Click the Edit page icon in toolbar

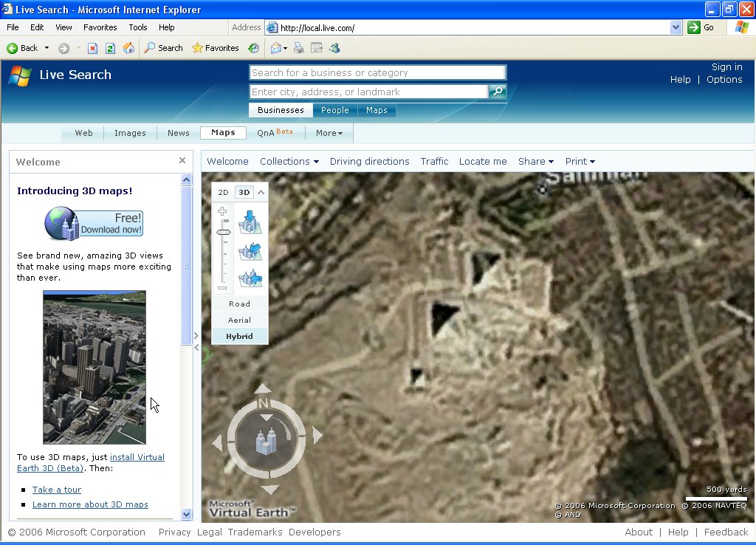tap(317, 48)
